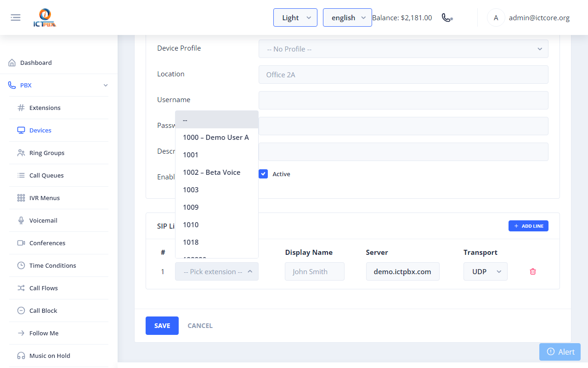Open the Alert button

point(560,352)
